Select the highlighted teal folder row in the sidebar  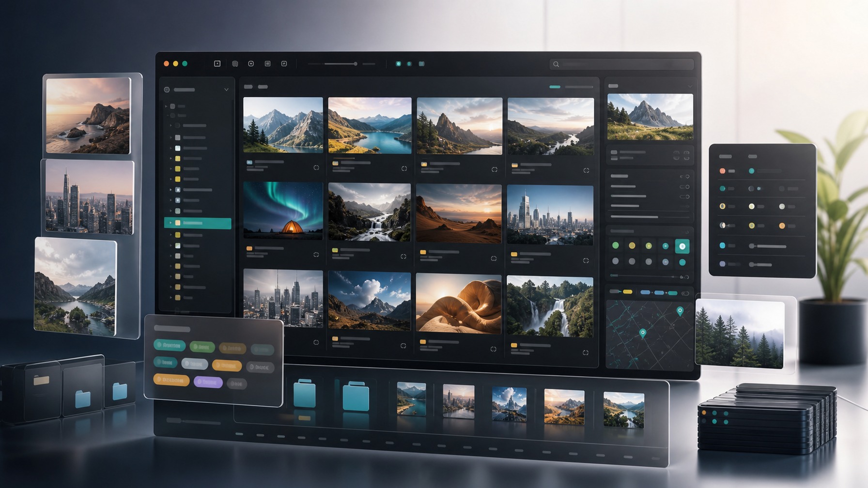point(198,223)
